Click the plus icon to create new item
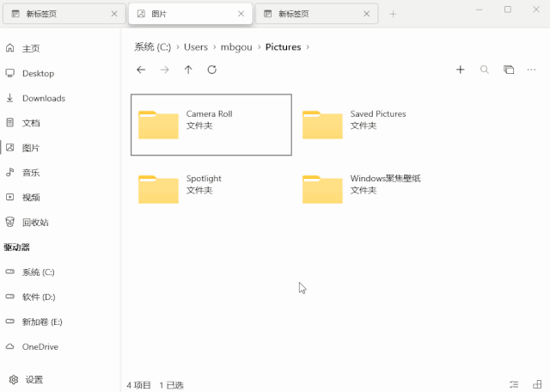The width and height of the screenshot is (550, 392). coord(461,70)
